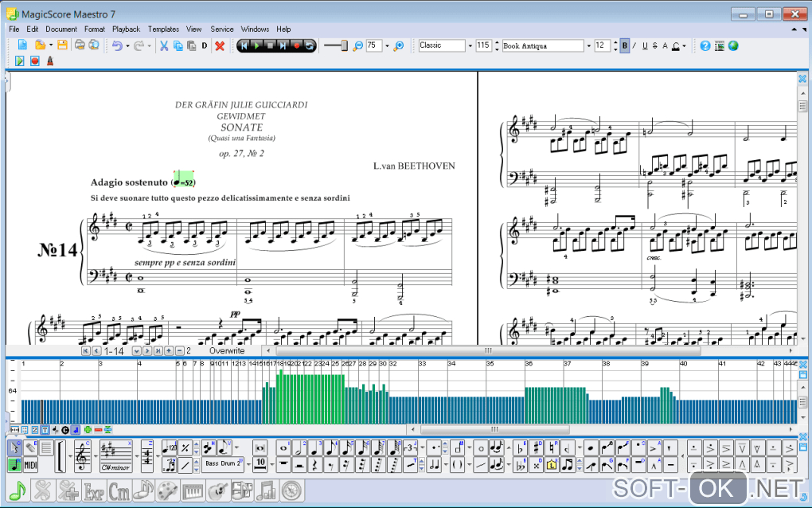Select the arrow pointer tool
The width and height of the screenshot is (812, 508).
[14, 447]
